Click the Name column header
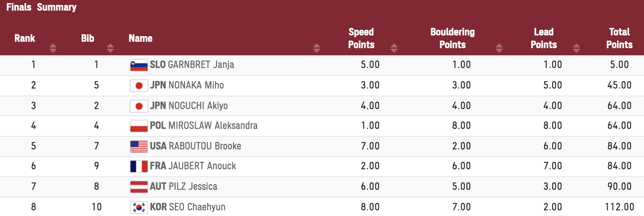Image resolution: width=644 pixels, height=216 pixels. click(x=140, y=38)
